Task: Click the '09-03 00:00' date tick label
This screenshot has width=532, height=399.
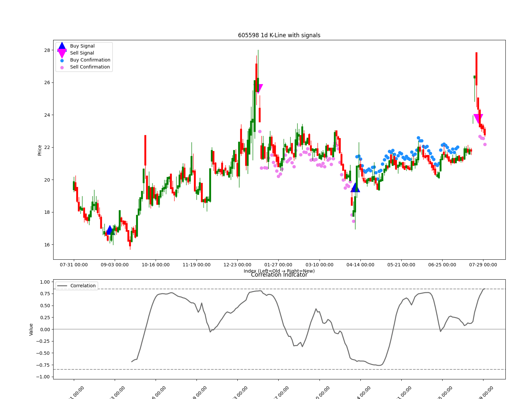Action: click(115, 265)
